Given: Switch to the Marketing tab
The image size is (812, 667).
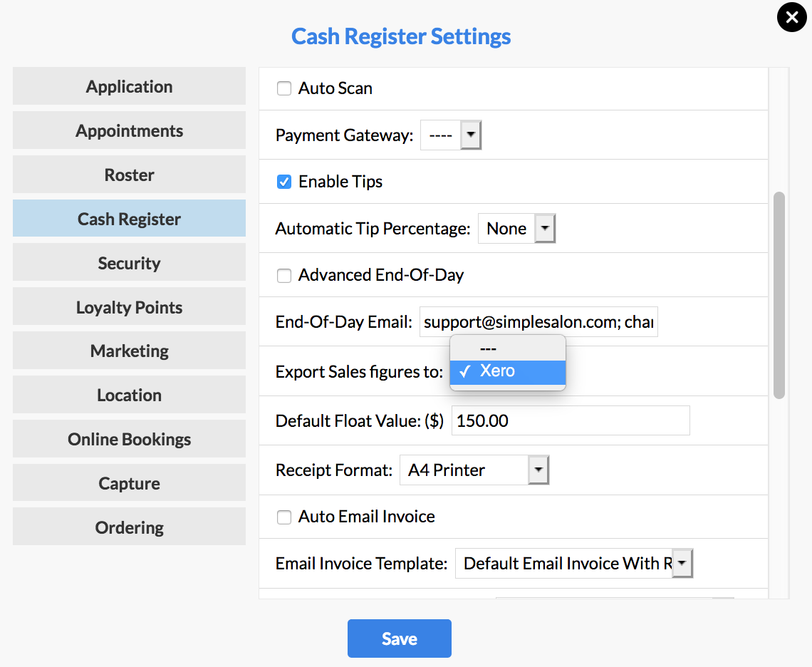Looking at the screenshot, I should (x=129, y=351).
